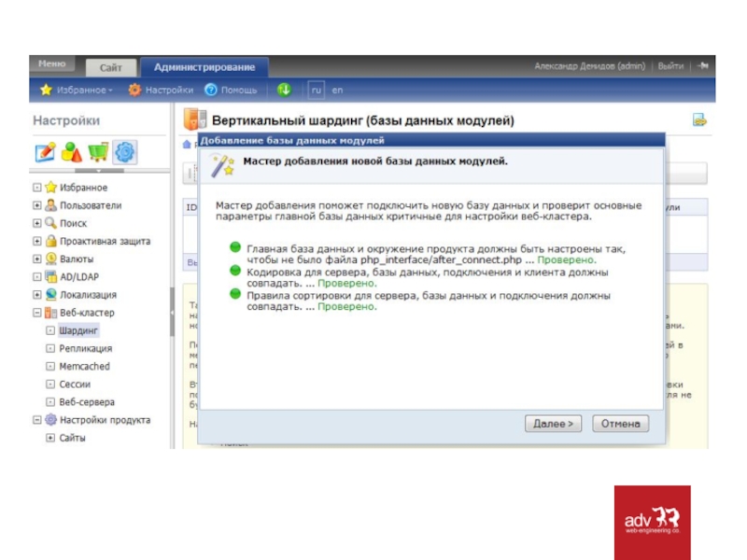Open Services section shapes icon in sidebar
The image size is (747, 560).
coord(72,152)
